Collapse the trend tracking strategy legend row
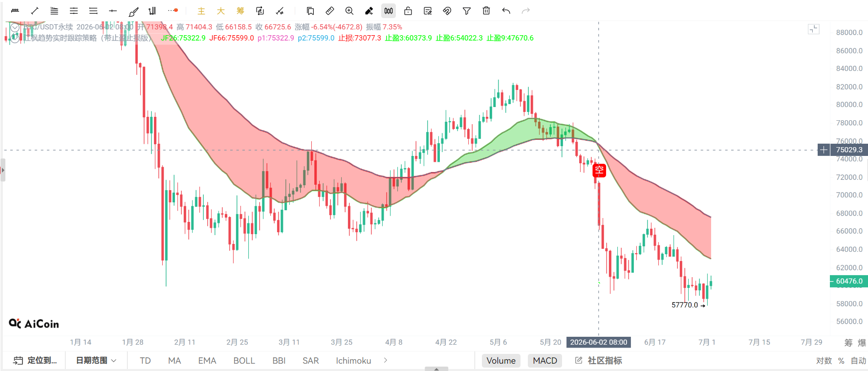The height and width of the screenshot is (371, 868). [x=15, y=38]
